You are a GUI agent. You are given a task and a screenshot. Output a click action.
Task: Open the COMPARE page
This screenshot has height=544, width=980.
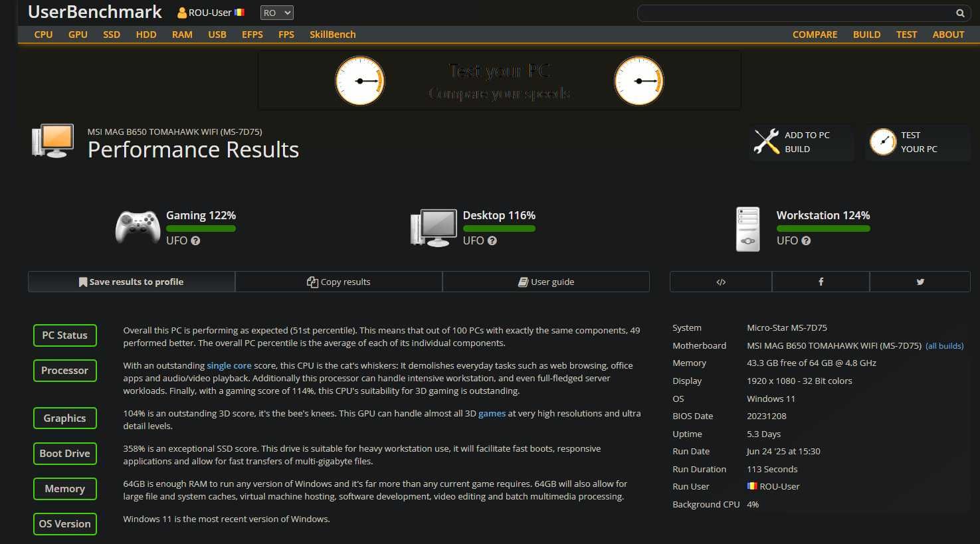pos(815,35)
